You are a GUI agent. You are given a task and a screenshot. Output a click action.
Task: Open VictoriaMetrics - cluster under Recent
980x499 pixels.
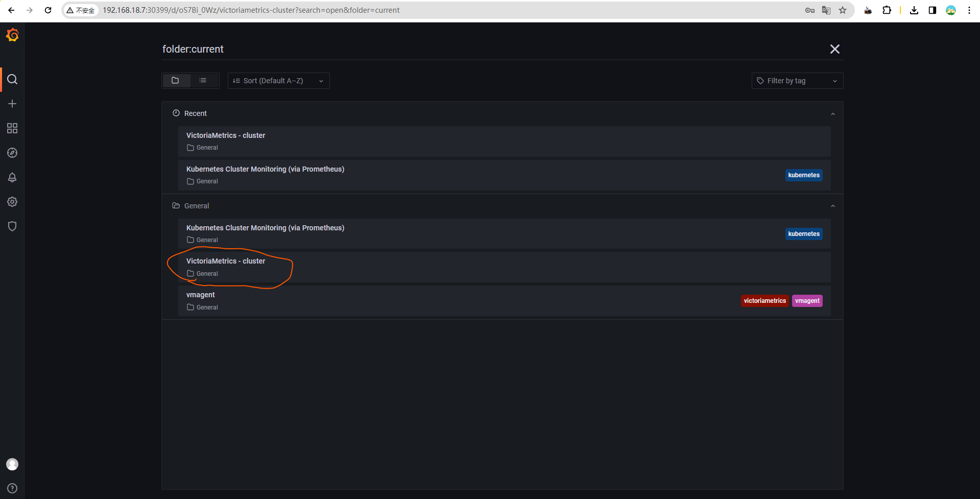(505, 141)
